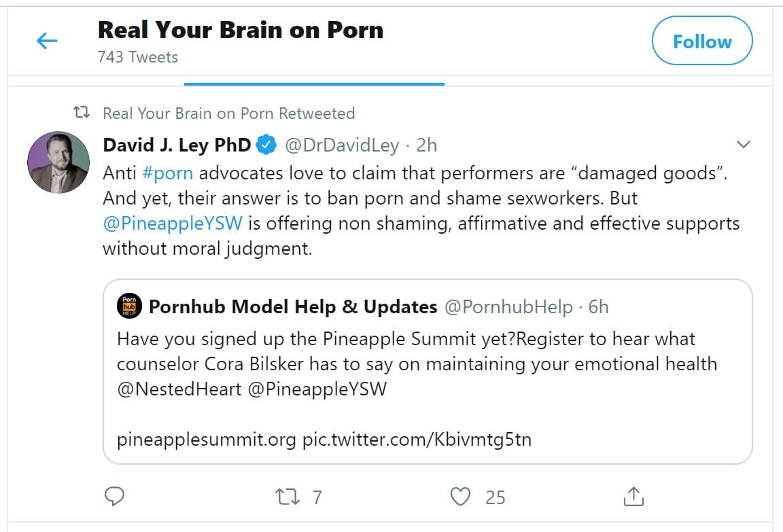This screenshot has height=532, width=783.
Task: Click the Real Your Brain on Porn header title
Action: coord(241,30)
